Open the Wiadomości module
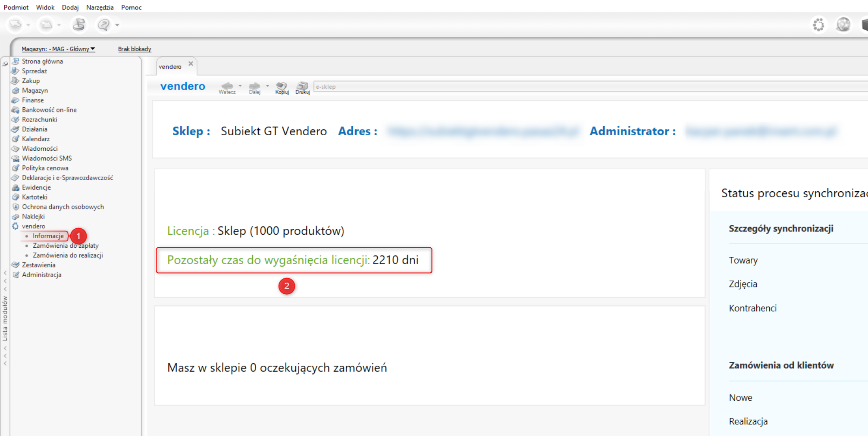The image size is (868, 436). coord(40,149)
